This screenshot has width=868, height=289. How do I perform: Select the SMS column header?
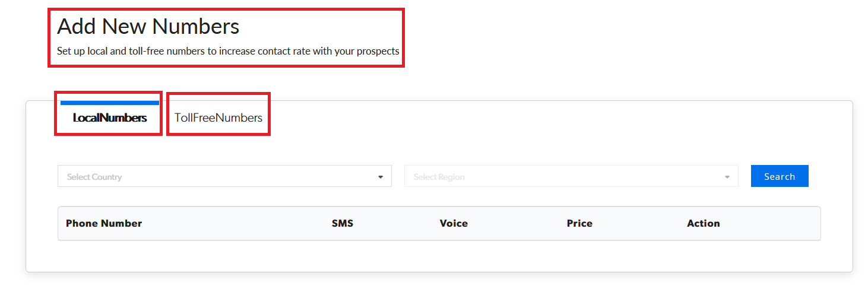click(x=342, y=223)
